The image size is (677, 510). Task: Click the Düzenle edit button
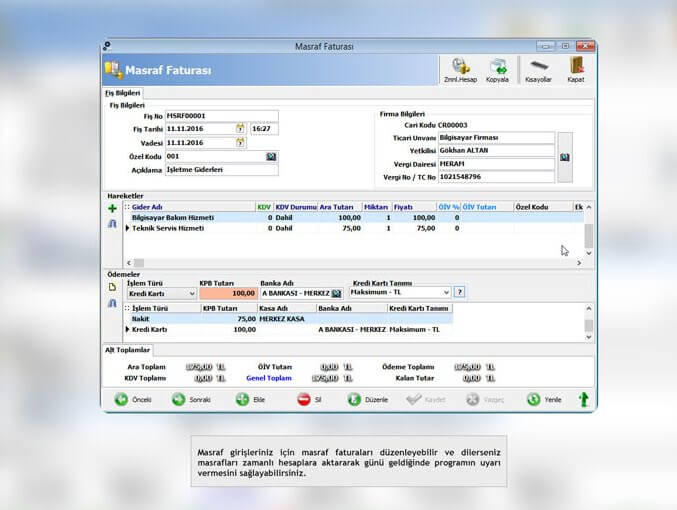(368, 399)
